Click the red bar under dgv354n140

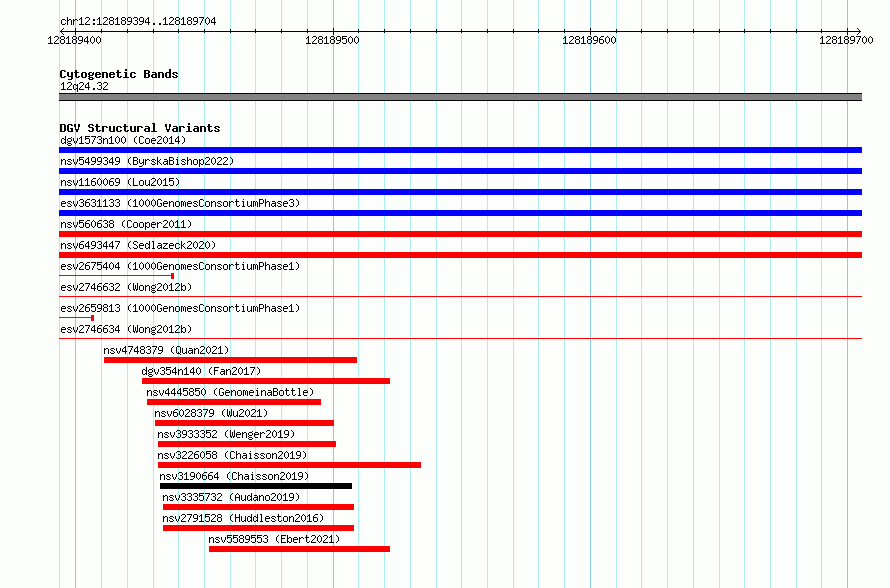coord(266,381)
